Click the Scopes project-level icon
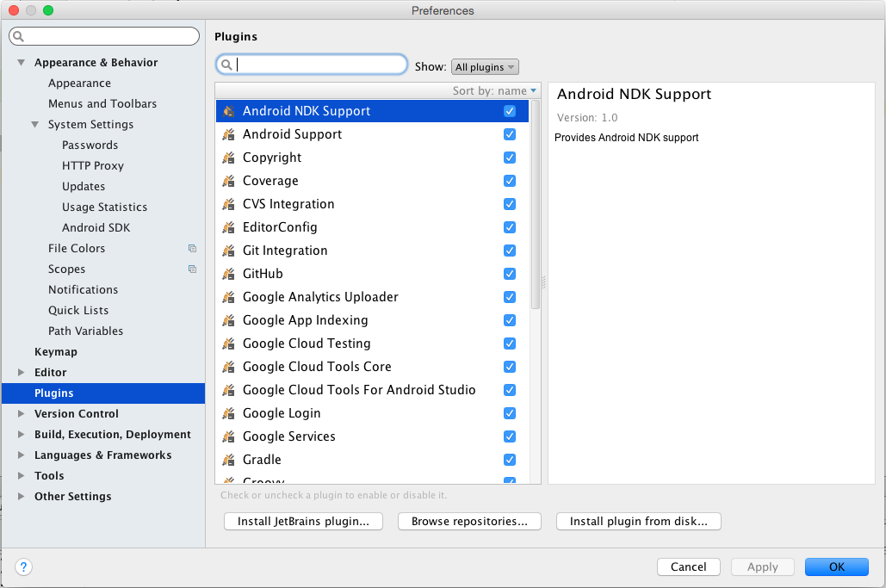The height and width of the screenshot is (588, 886). click(192, 269)
